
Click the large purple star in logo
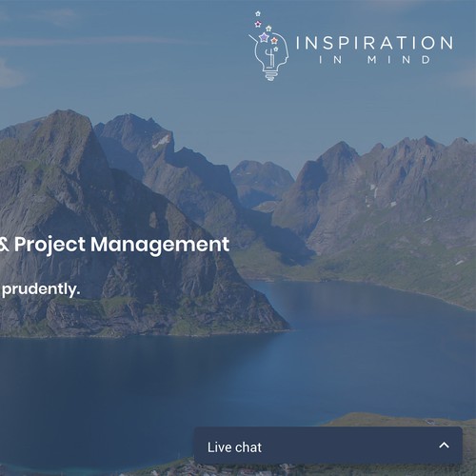[x=264, y=37]
